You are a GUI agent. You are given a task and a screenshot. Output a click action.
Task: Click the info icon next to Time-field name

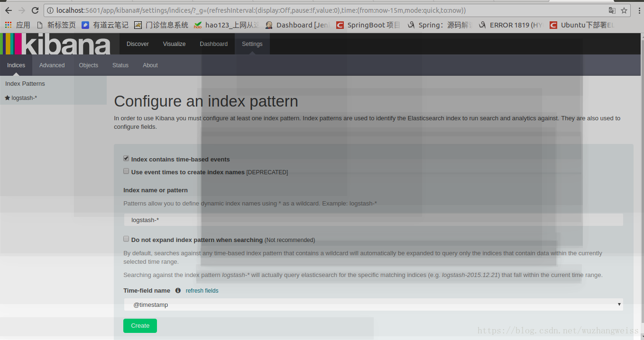click(178, 290)
